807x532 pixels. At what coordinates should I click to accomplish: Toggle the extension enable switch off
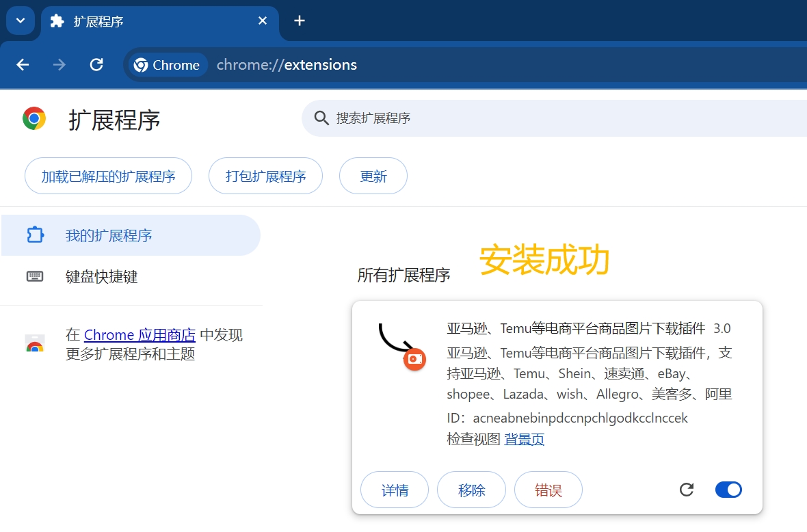click(x=728, y=490)
